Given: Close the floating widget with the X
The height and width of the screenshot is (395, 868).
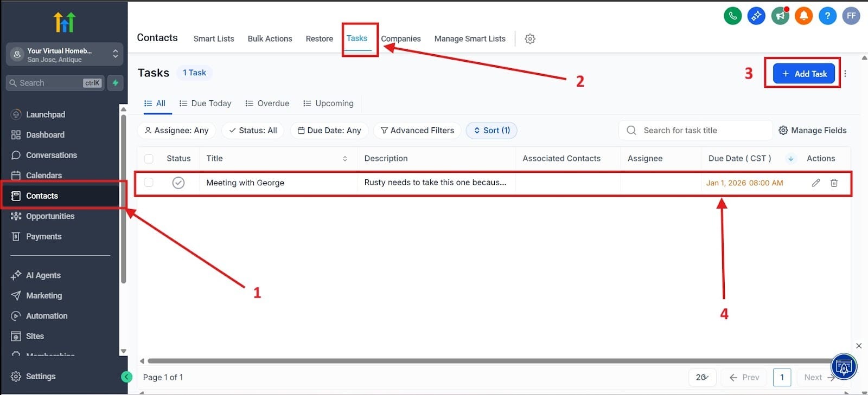Looking at the screenshot, I should 859,346.
